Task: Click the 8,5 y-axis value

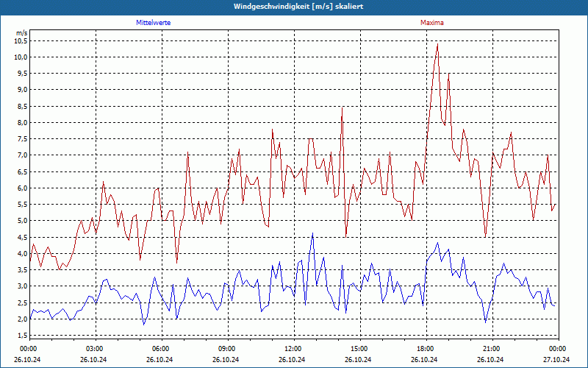Action: [23, 106]
